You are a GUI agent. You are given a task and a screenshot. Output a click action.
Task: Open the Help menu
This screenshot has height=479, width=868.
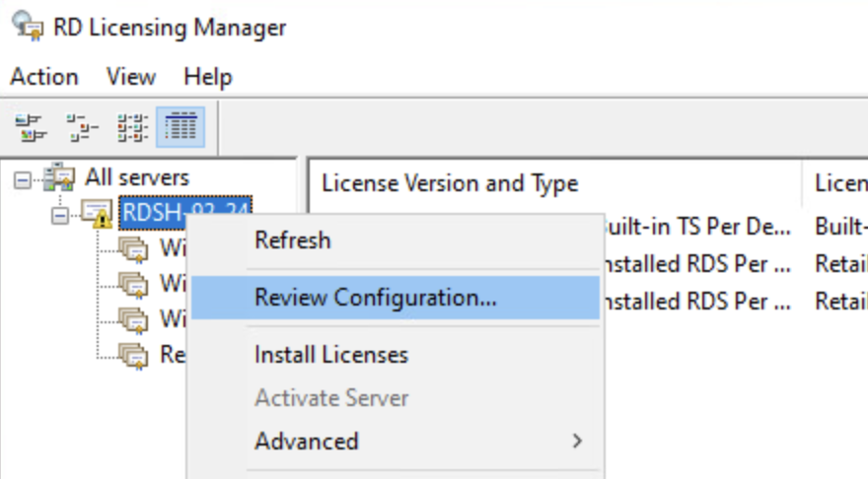207,77
